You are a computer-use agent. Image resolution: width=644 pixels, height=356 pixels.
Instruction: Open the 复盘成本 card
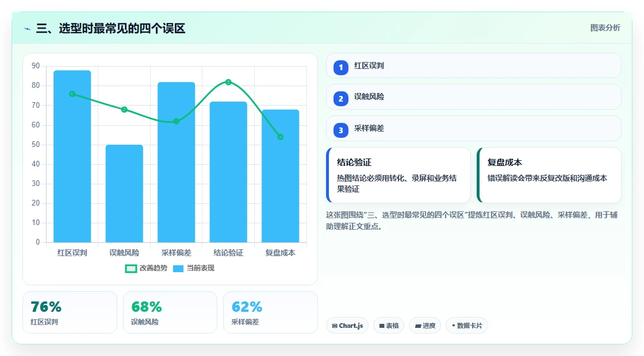point(549,175)
